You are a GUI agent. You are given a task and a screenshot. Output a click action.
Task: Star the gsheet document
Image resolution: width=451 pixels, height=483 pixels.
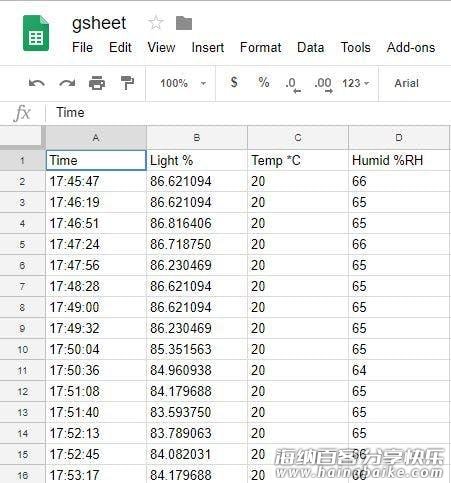156,23
